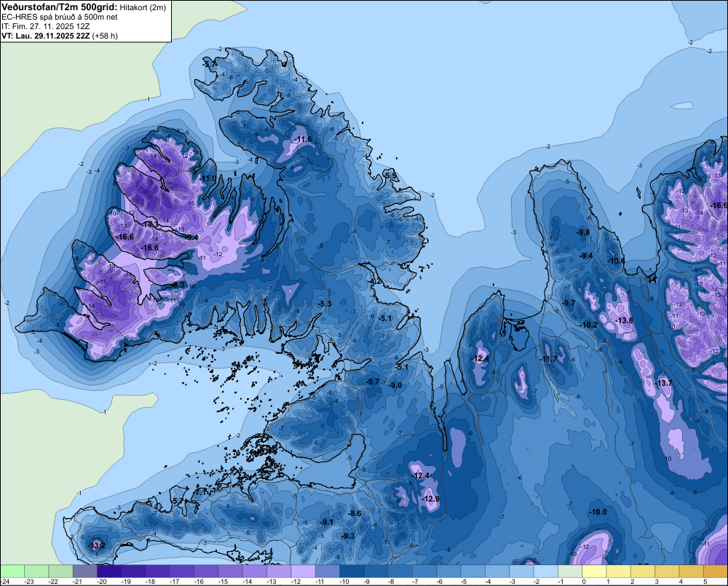The width and height of the screenshot is (728, 586).
Task: Click the -8.3 temperature value
Action: pyautogui.click(x=178, y=285)
